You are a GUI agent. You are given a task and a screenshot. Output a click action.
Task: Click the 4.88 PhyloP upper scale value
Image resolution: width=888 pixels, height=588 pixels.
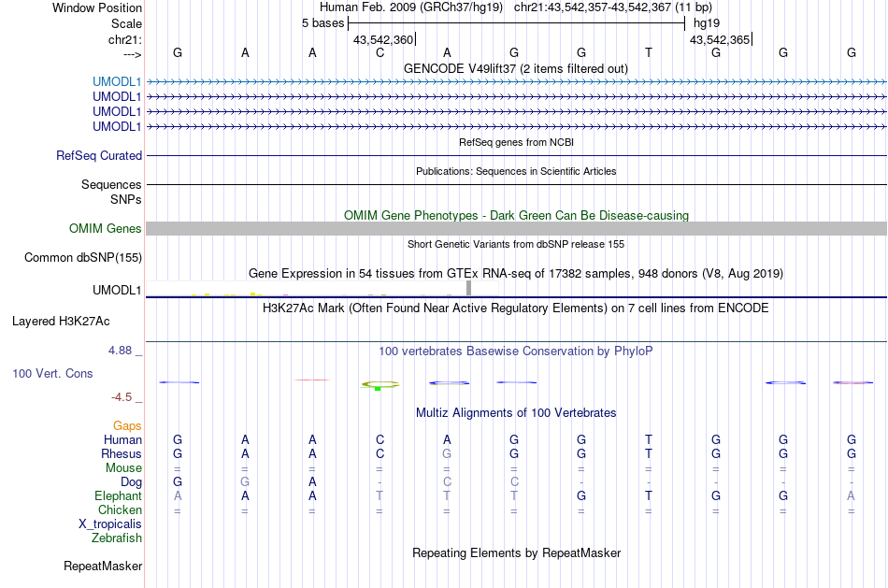click(120, 351)
